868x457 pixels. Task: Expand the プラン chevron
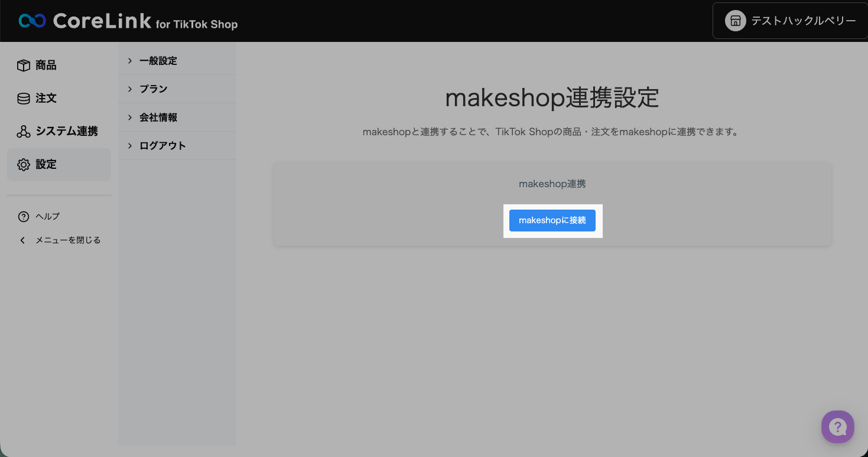point(130,89)
